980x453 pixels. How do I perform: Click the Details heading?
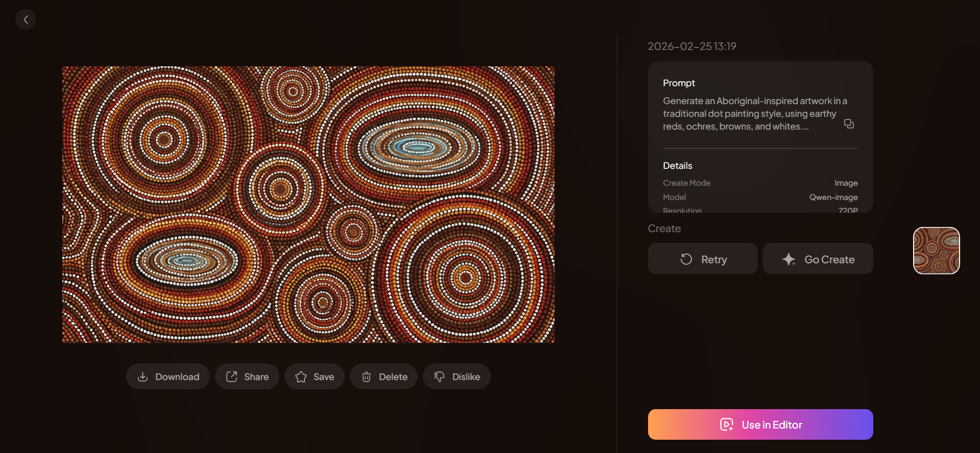pyautogui.click(x=678, y=166)
